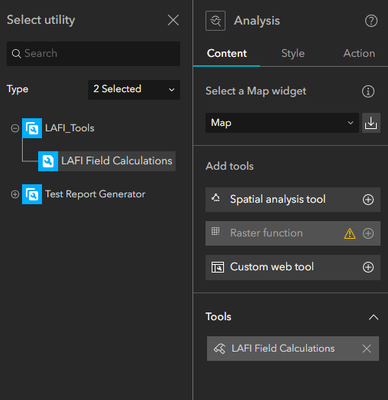Click the hammer icon of added tool

point(219,349)
